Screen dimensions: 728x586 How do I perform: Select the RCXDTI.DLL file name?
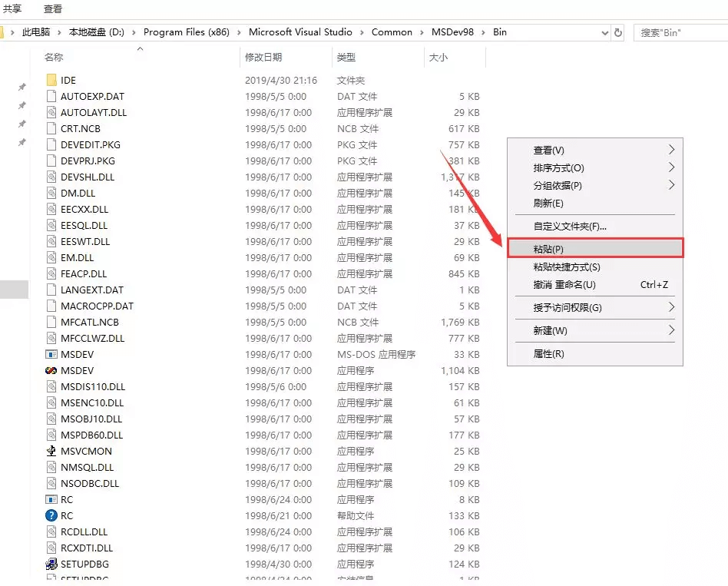[87, 548]
